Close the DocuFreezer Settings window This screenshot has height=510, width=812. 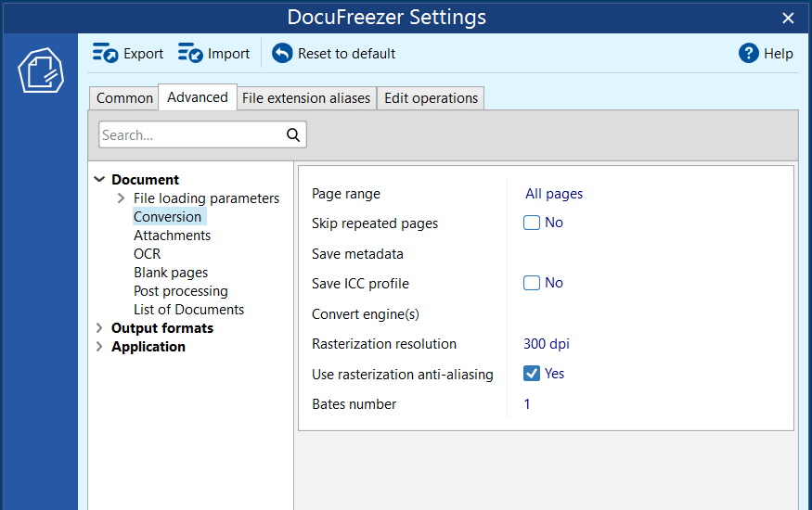tap(788, 18)
